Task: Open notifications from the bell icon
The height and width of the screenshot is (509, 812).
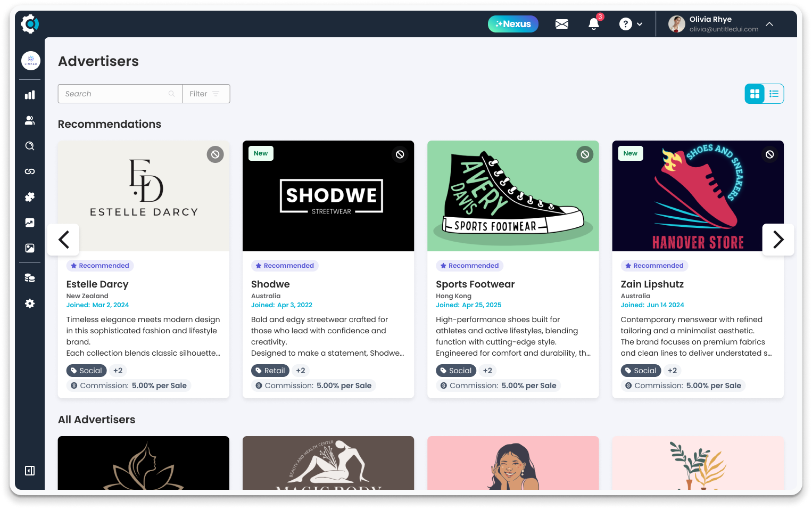Action: pos(593,24)
